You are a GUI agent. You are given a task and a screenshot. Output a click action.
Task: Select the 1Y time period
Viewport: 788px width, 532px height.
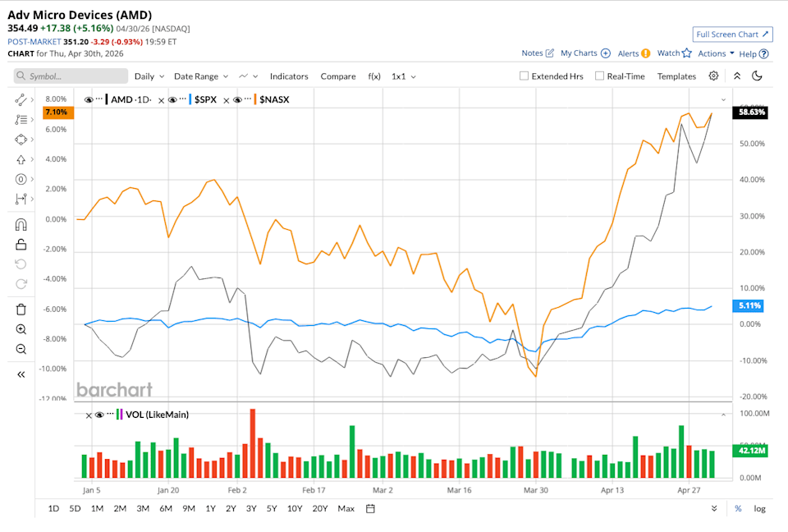[x=211, y=508]
